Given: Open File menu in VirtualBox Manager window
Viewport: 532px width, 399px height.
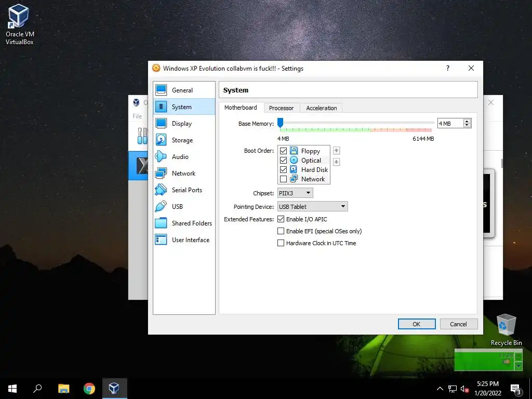Looking at the screenshot, I should click(x=137, y=116).
